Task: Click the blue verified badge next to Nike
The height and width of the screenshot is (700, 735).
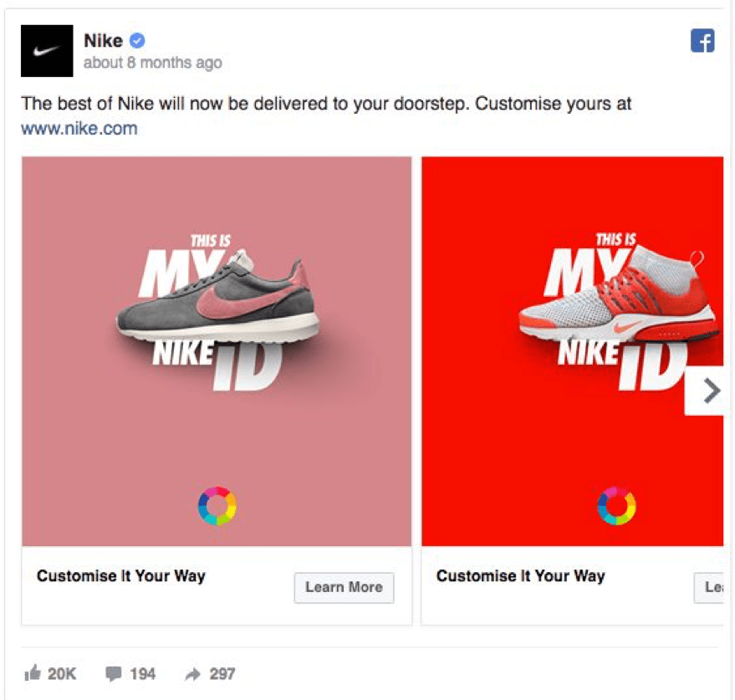Action: pyautogui.click(x=137, y=39)
